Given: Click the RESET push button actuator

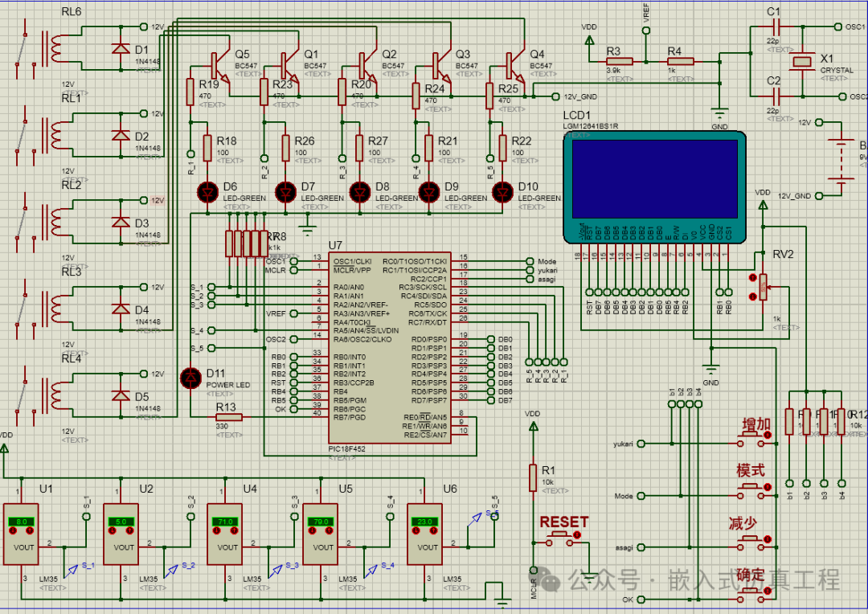Looking at the screenshot, I should point(577,534).
